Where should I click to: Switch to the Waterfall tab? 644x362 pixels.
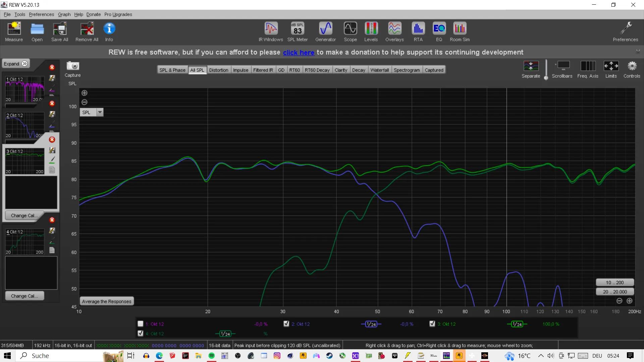point(379,70)
